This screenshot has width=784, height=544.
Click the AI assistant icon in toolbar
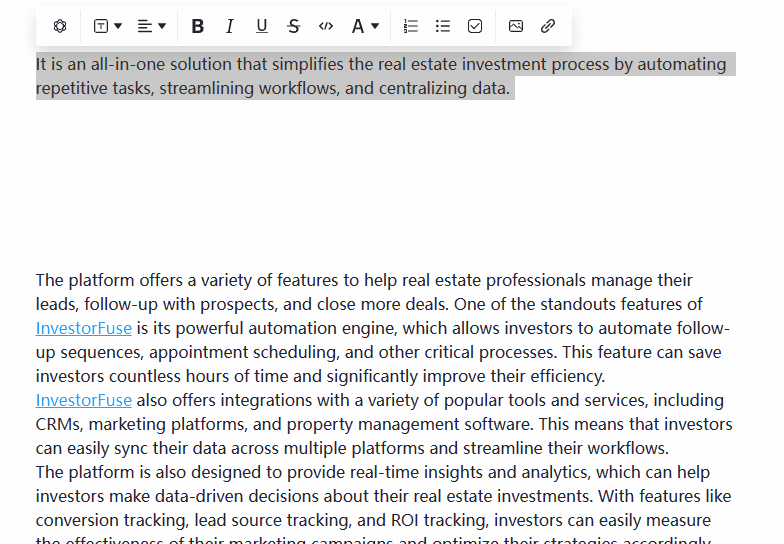click(60, 26)
